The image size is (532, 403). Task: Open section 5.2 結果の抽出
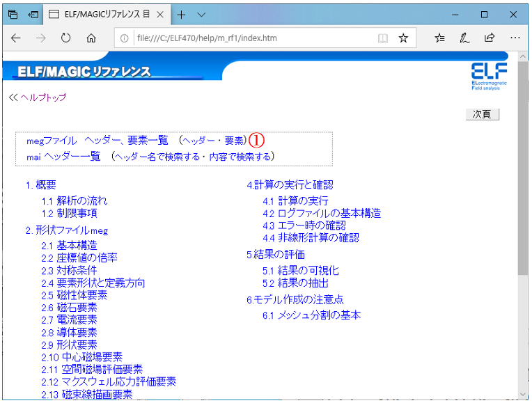tap(295, 283)
